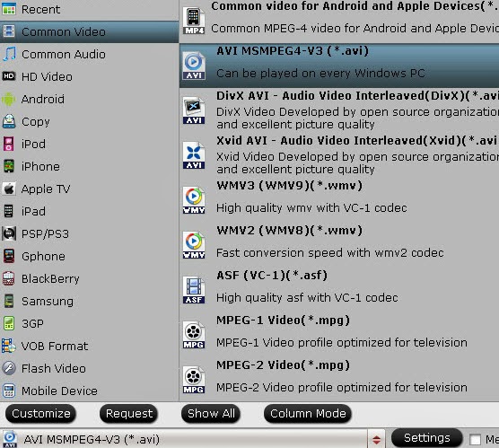
Task: Click the pink iPod icon
Action: point(9,144)
